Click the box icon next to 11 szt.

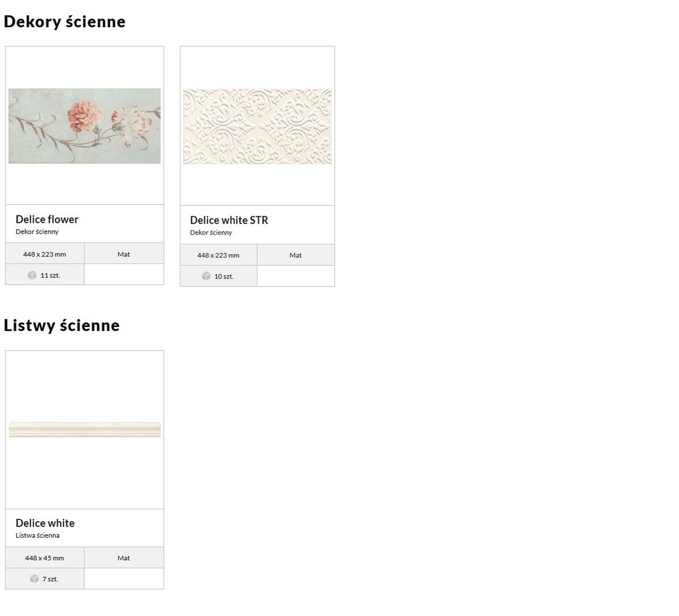32,275
